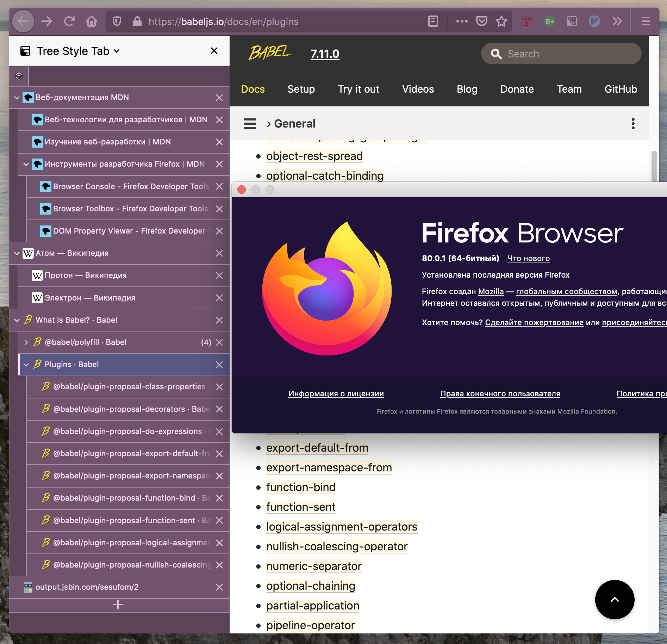Open the nullish-coalescing-operator link

point(337,546)
